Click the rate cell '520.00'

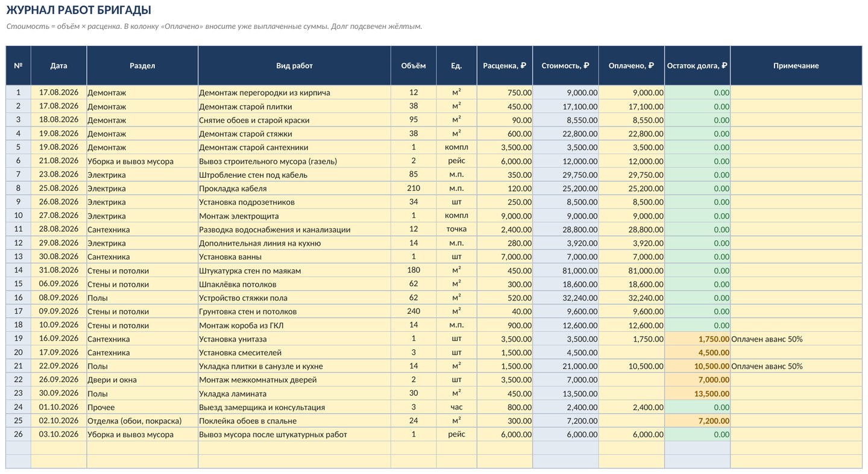(x=505, y=298)
